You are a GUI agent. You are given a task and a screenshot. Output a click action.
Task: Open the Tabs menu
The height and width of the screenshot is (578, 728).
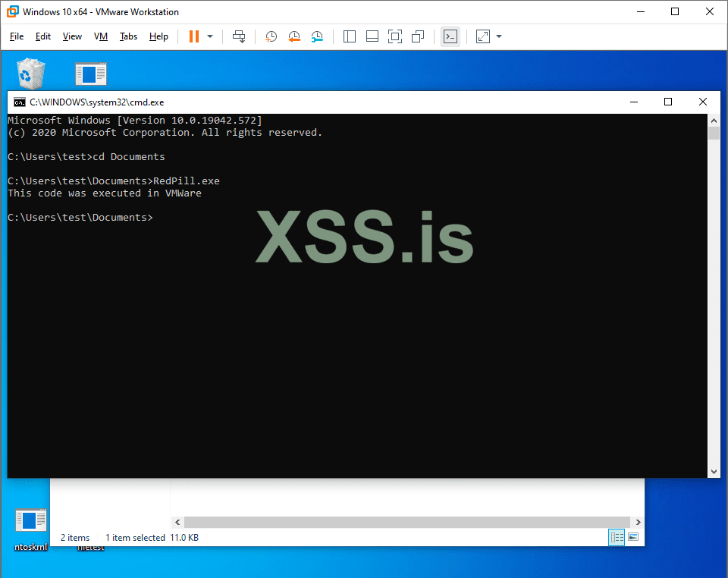tap(128, 36)
